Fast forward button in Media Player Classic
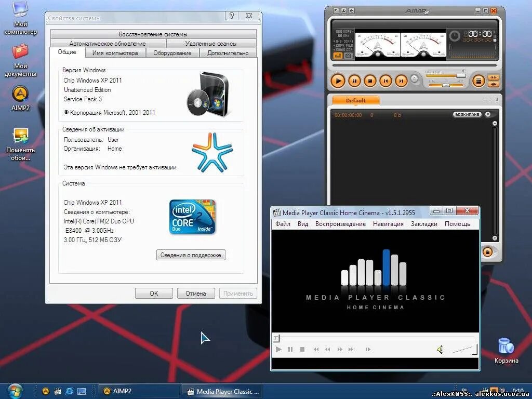The height and width of the screenshot is (399, 532). click(x=340, y=350)
